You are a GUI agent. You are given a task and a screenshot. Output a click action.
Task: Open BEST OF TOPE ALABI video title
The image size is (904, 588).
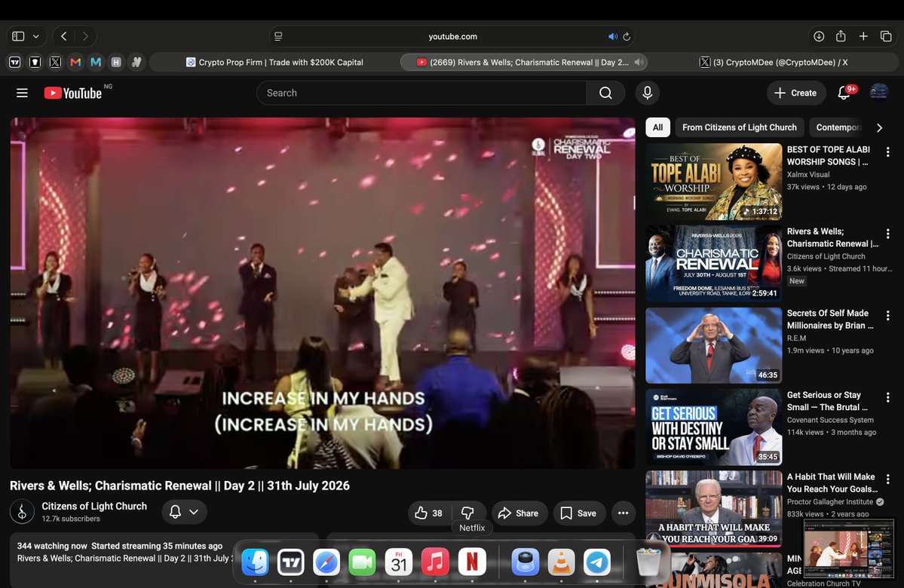[829, 155]
